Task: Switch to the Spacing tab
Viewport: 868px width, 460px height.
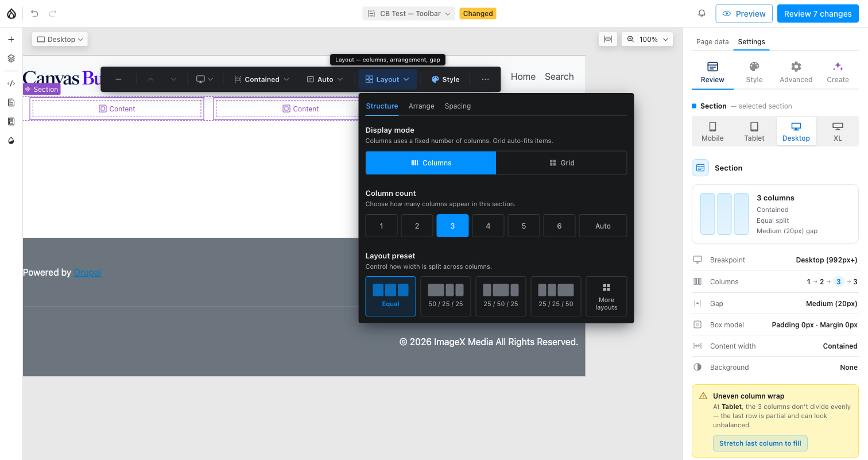Action: 458,106
